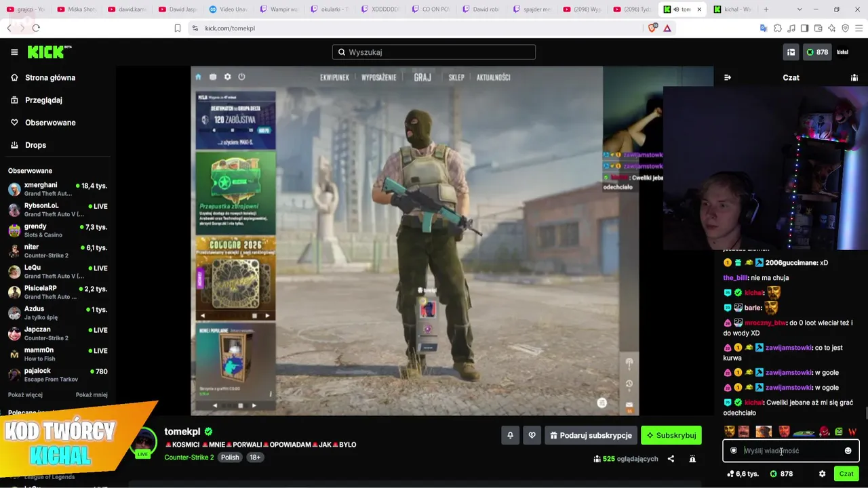Open the kichal profile avatar menu
Image resolution: width=868 pixels, height=488 pixels.
pyautogui.click(x=843, y=52)
